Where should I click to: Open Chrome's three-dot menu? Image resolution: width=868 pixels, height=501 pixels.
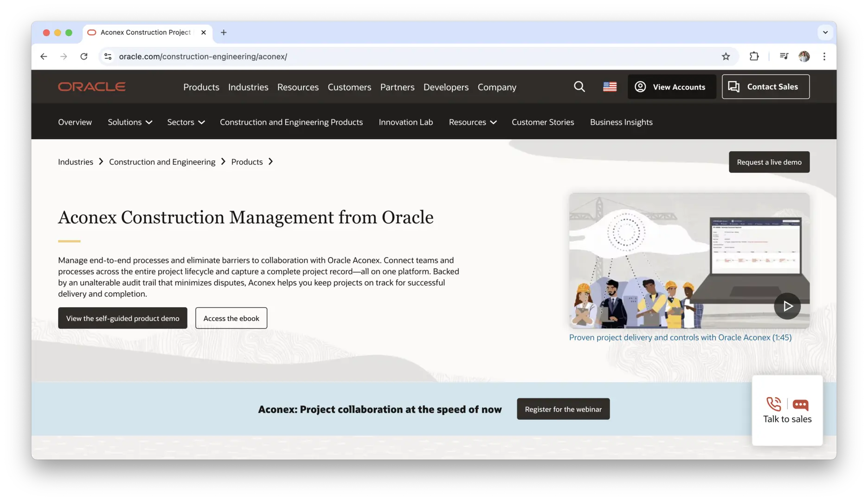pyautogui.click(x=824, y=57)
